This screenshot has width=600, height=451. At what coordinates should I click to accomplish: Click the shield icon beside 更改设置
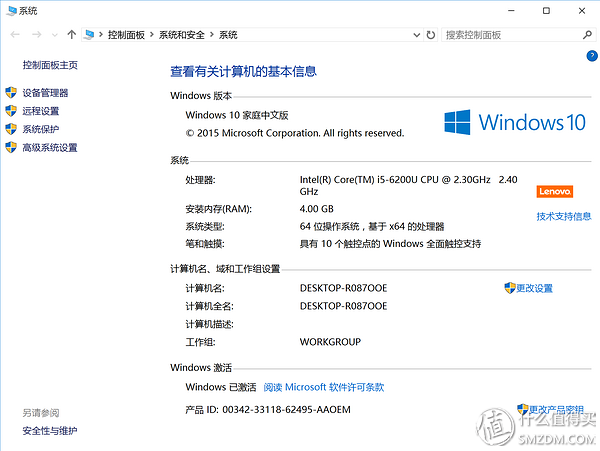pos(510,288)
